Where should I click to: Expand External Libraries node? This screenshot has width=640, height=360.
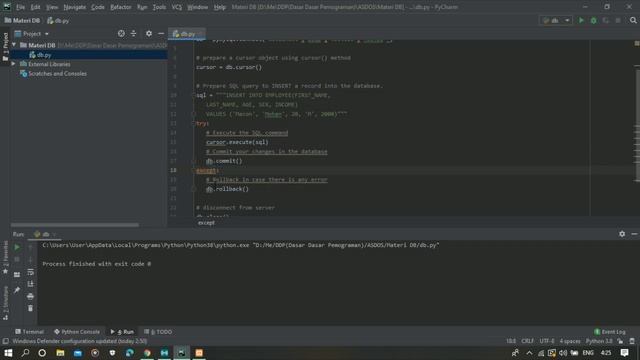pos(13,64)
